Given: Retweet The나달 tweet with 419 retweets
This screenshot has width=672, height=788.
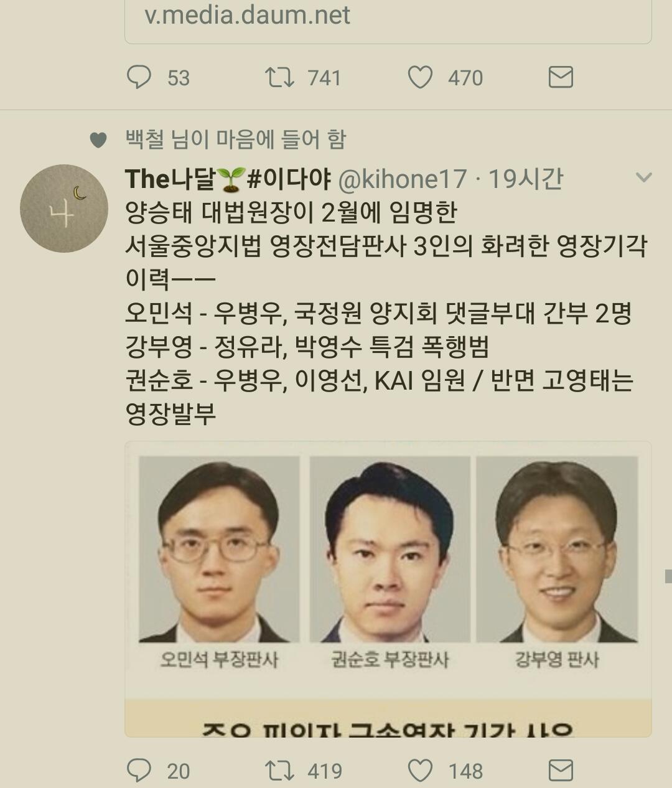Looking at the screenshot, I should pyautogui.click(x=279, y=771).
